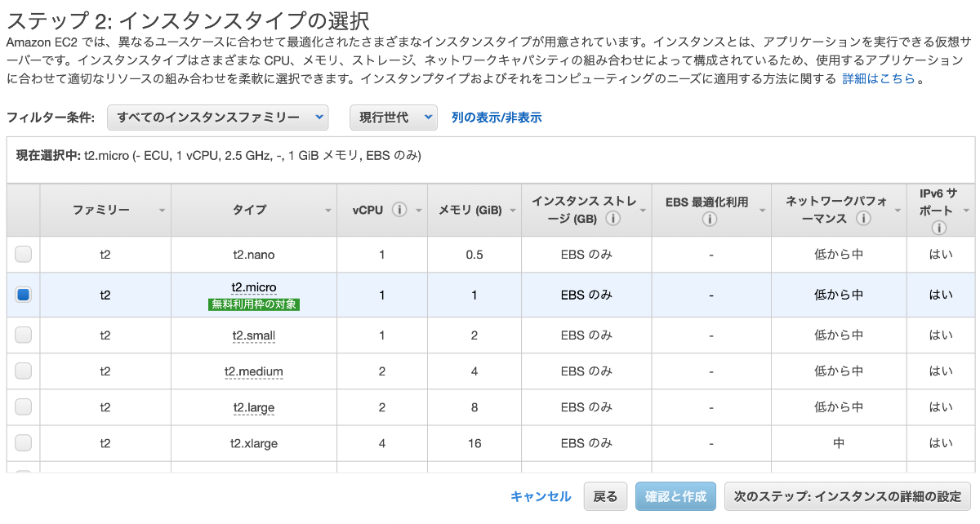
Task: Check the t2.nano row checkbox
Action: 24,255
